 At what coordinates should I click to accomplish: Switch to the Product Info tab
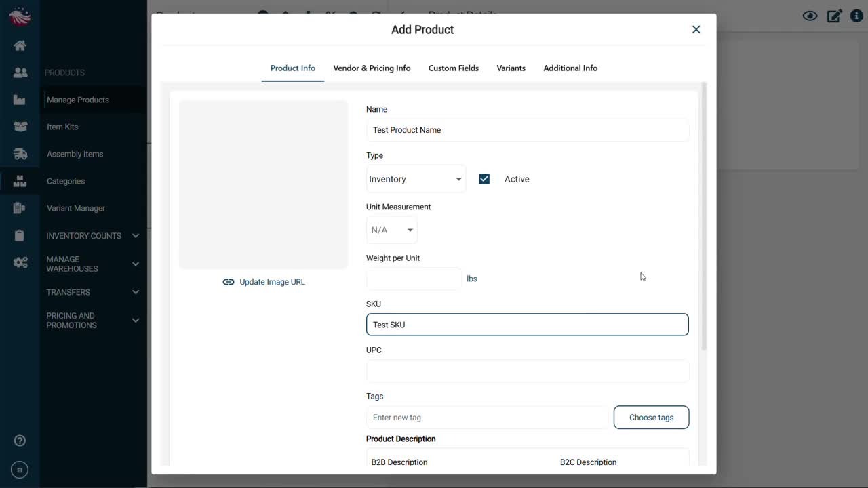pos(293,68)
